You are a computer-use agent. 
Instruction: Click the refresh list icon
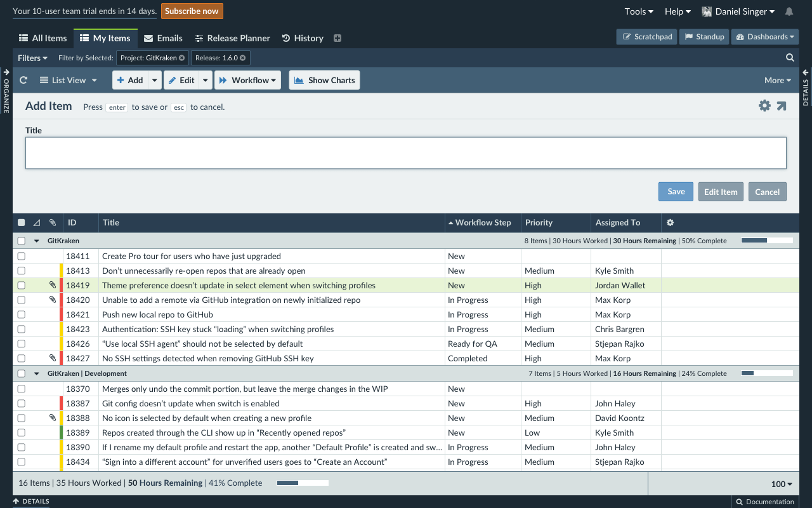pos(23,80)
